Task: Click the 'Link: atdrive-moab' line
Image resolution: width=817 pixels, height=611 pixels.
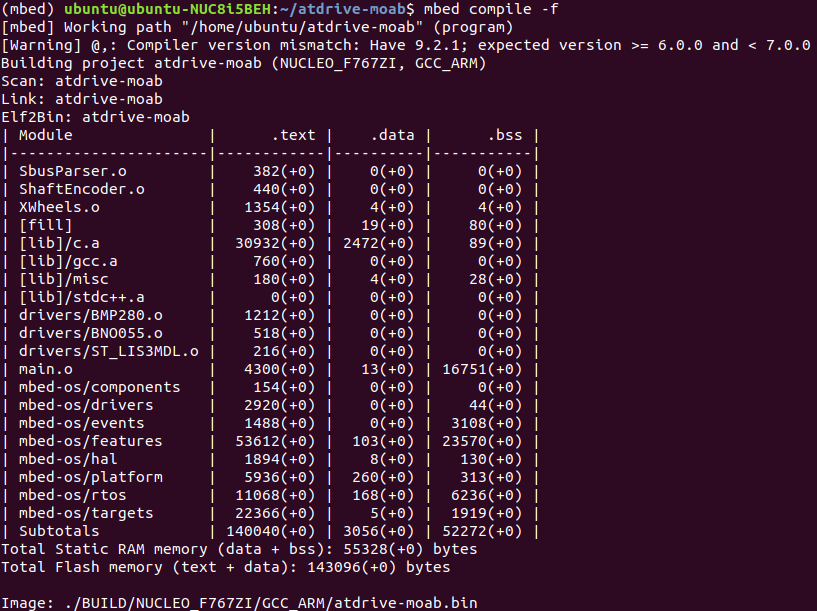Action: click(82, 99)
